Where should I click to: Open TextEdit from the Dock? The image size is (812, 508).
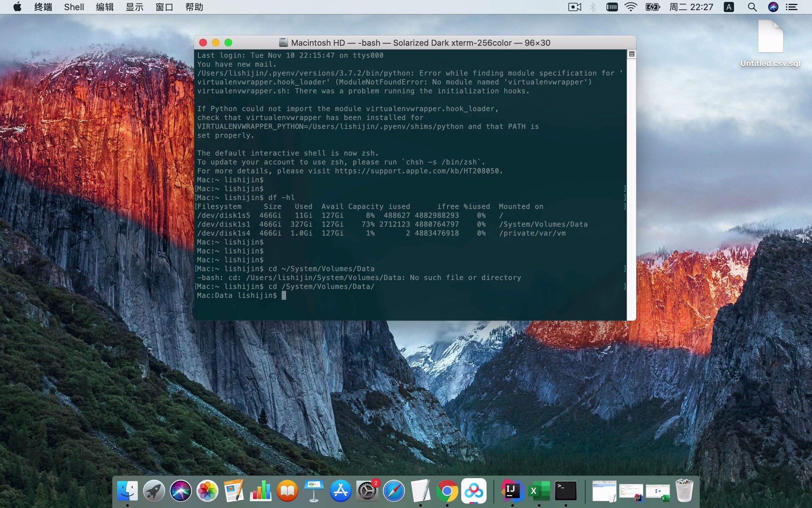[420, 491]
